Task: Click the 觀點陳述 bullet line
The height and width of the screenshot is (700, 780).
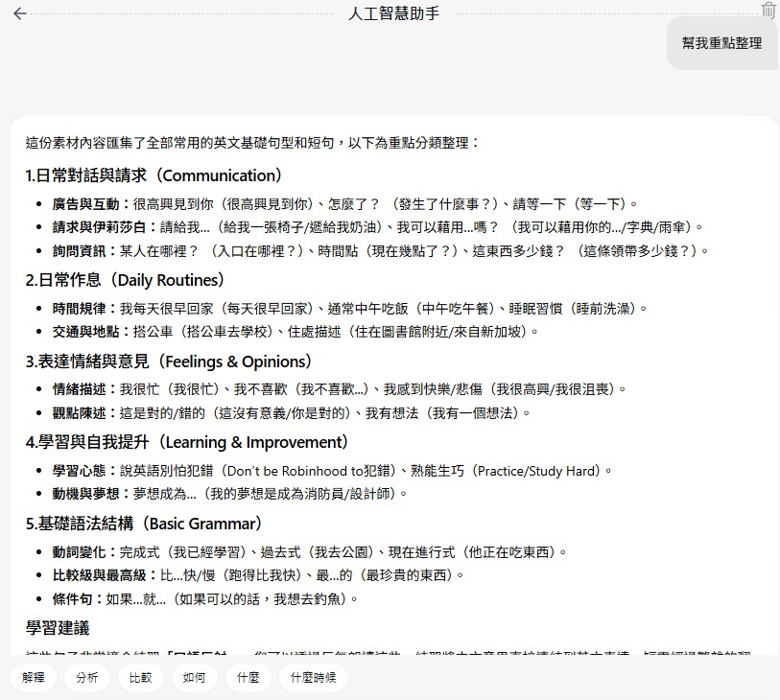Action: [x=292, y=412]
